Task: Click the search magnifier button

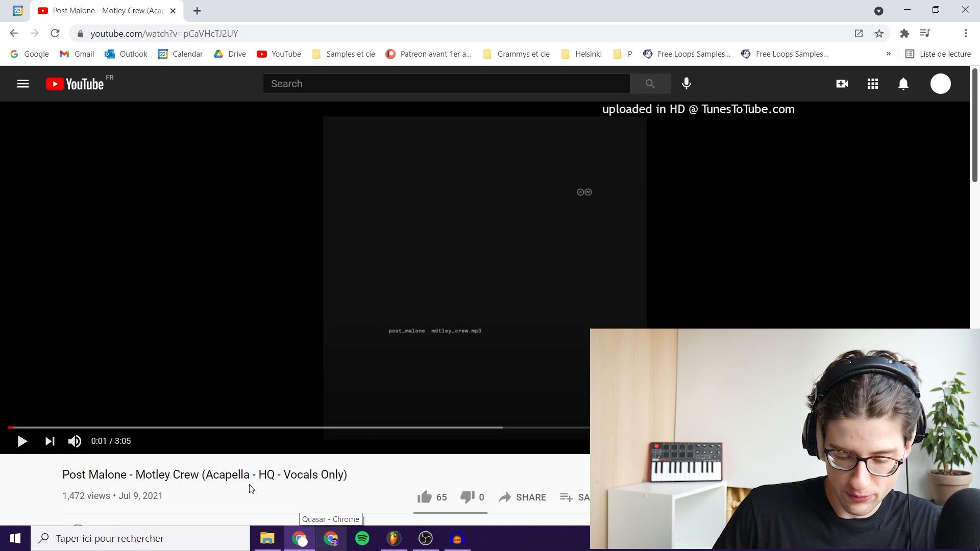Action: tap(650, 84)
